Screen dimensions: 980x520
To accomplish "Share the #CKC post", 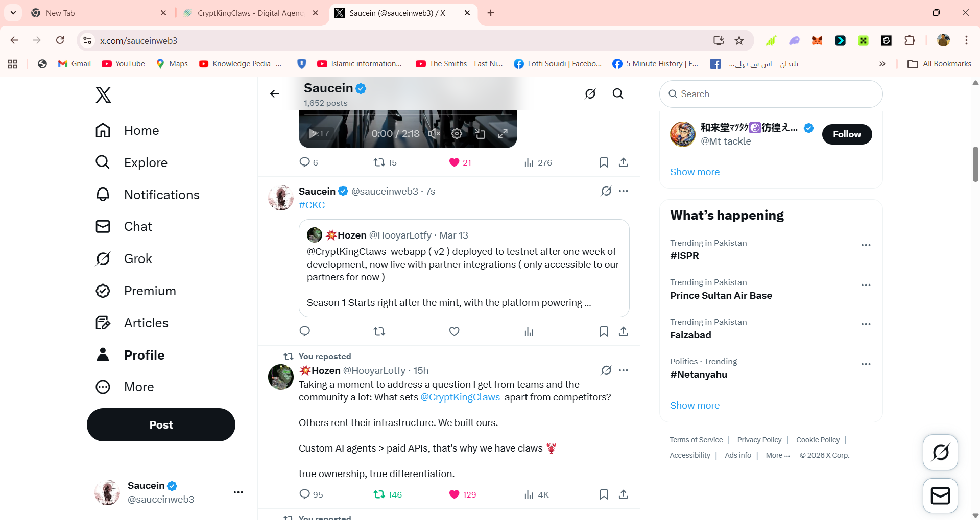I will [623, 332].
